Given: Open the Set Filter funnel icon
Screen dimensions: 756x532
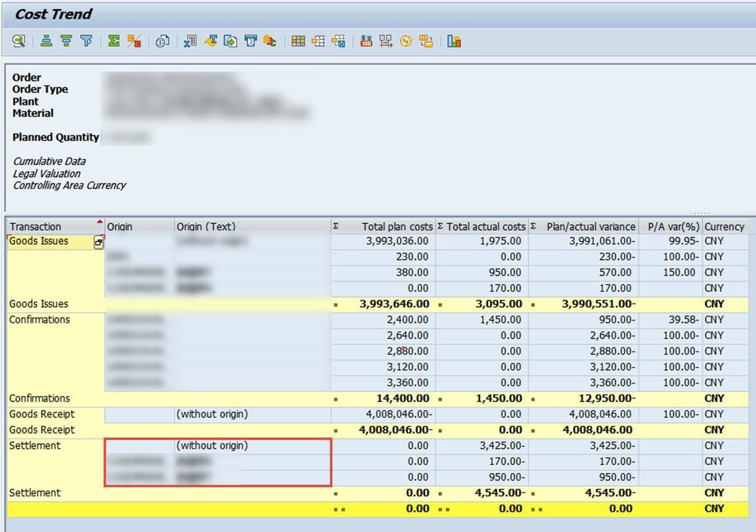Looking at the screenshot, I should point(86,42).
